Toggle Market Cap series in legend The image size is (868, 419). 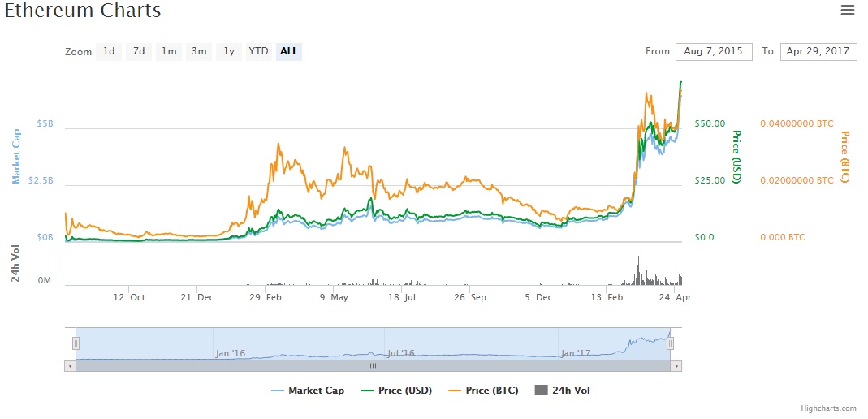tap(308, 391)
